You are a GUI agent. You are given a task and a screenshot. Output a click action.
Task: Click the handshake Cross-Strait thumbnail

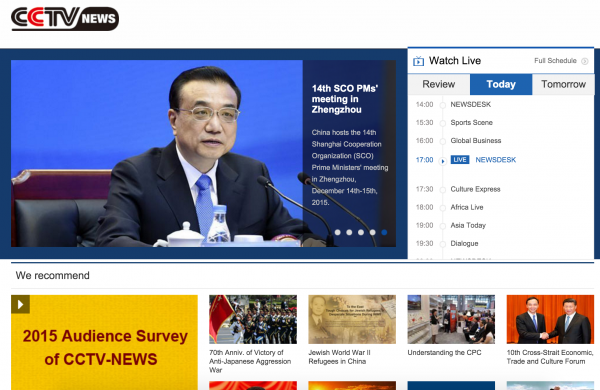[550, 319]
